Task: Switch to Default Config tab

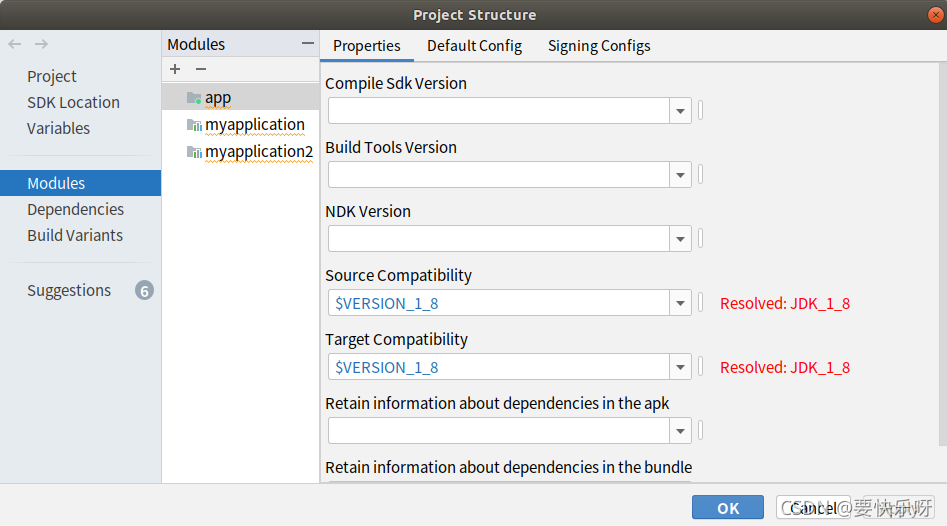Action: (474, 46)
